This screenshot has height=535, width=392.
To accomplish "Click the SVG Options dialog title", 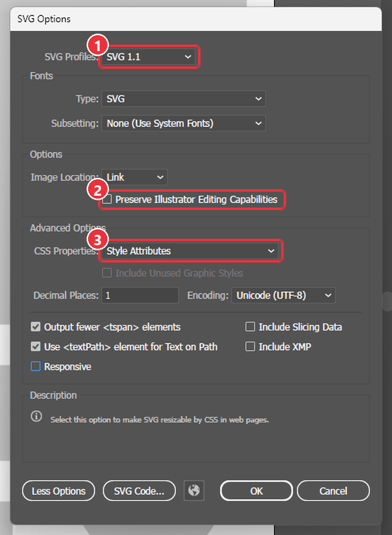I will click(44, 19).
